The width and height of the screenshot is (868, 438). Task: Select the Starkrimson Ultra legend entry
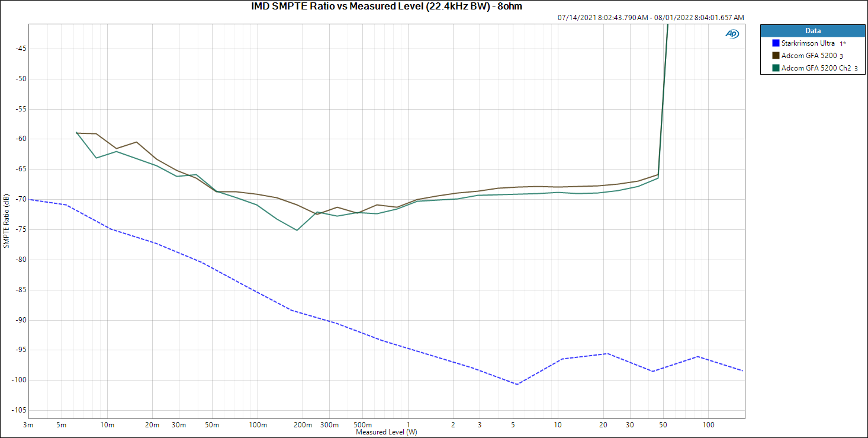[808, 43]
